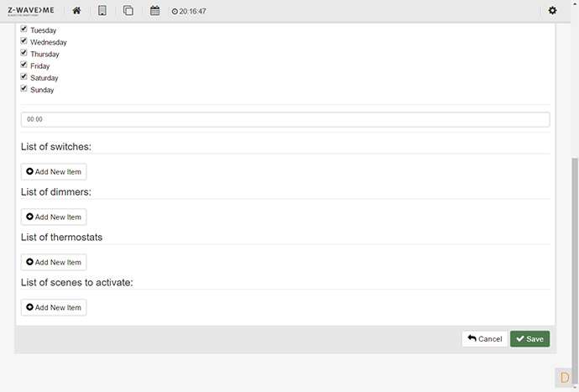Open the events calendar icon
This screenshot has height=392, width=579.
(154, 11)
